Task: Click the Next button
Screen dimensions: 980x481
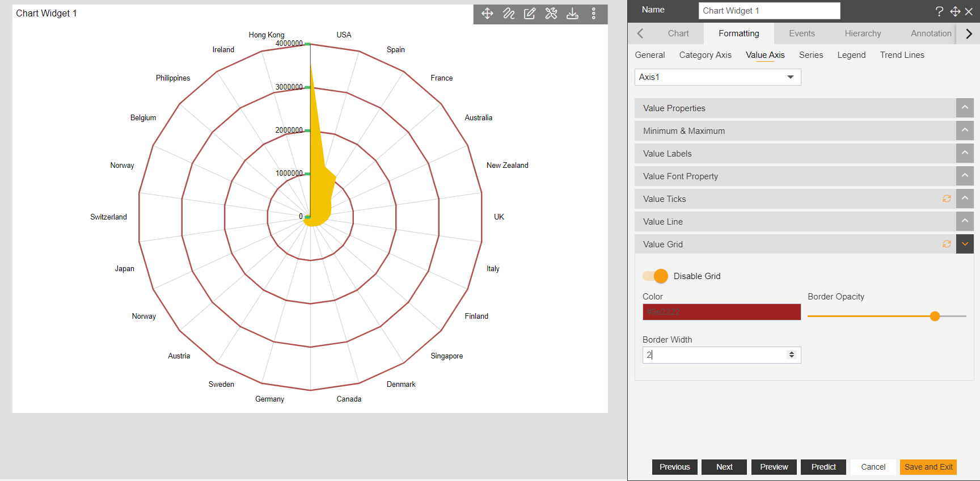Action: (724, 467)
